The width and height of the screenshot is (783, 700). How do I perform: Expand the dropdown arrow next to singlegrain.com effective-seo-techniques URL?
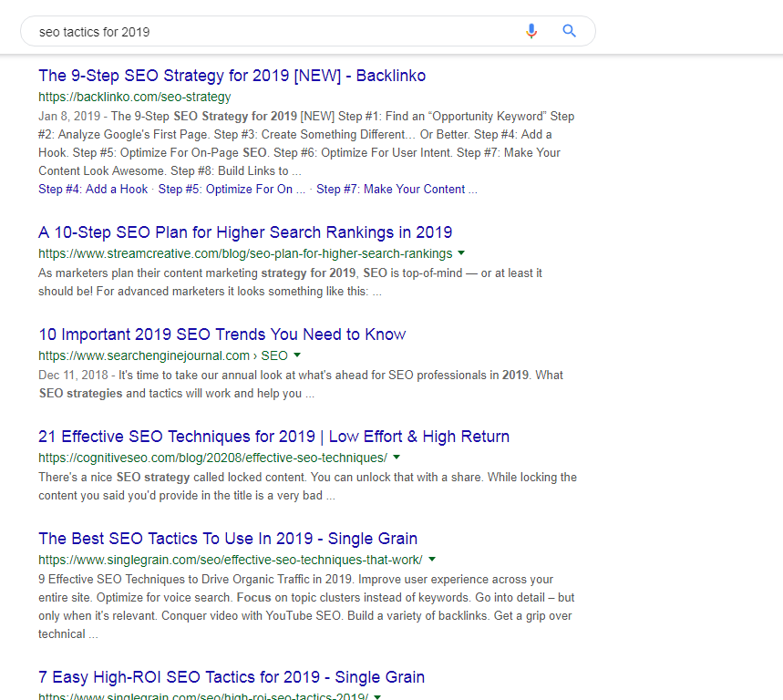pyautogui.click(x=432, y=560)
